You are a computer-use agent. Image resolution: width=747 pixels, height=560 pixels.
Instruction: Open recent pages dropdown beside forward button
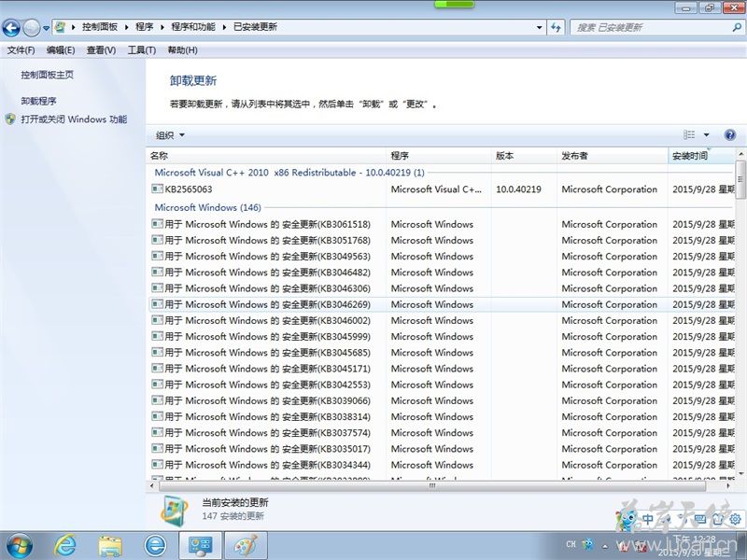pyautogui.click(x=46, y=28)
